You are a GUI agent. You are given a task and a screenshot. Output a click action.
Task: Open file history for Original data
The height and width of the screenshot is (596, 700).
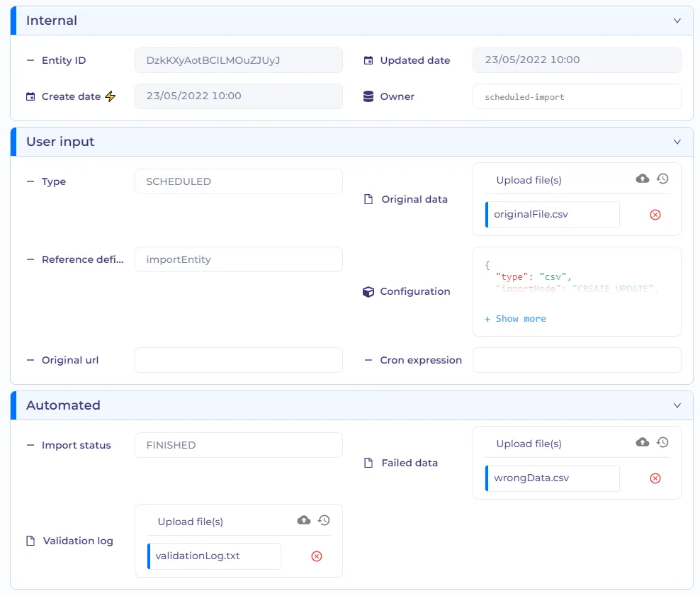pos(662,179)
